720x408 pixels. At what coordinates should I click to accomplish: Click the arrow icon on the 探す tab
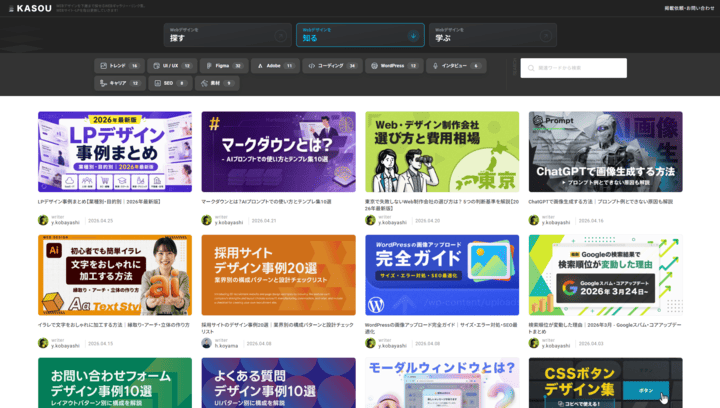(280, 36)
